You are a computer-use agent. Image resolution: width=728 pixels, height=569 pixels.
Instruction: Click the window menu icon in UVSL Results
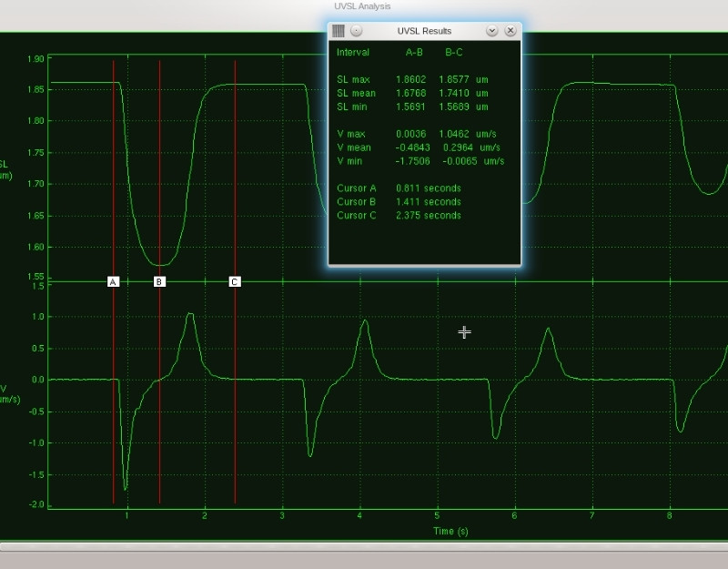[339, 31]
